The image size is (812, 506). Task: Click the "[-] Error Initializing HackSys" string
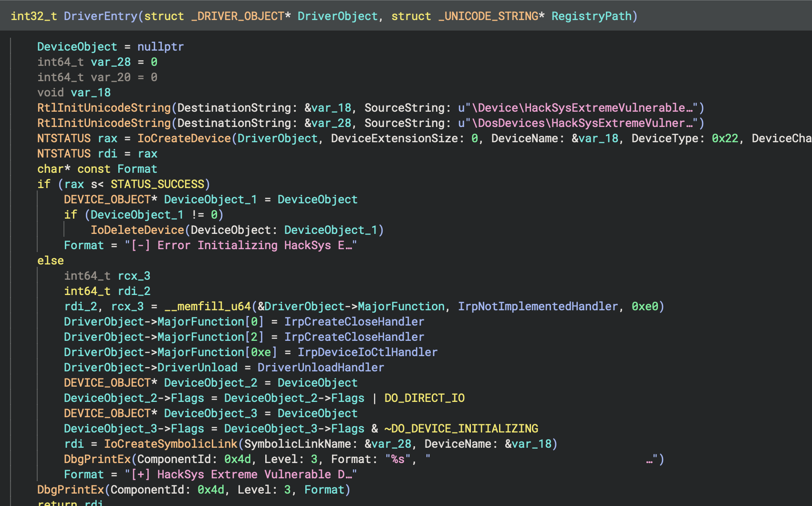241,245
